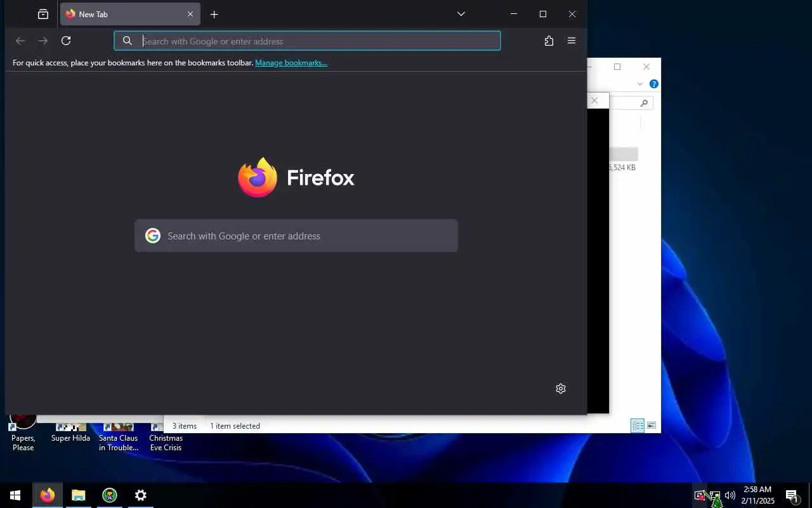Open File Explorer from the taskbar

(78, 495)
